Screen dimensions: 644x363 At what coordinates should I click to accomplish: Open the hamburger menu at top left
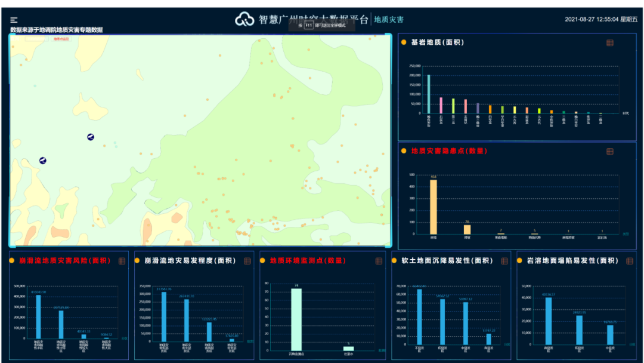[x=14, y=20]
